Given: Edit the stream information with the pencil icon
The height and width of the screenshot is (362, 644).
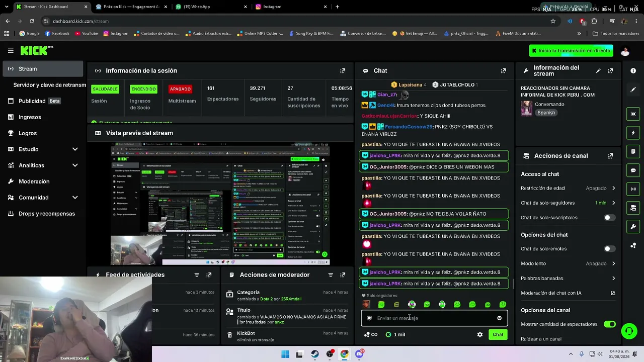Looking at the screenshot, I should [598, 71].
